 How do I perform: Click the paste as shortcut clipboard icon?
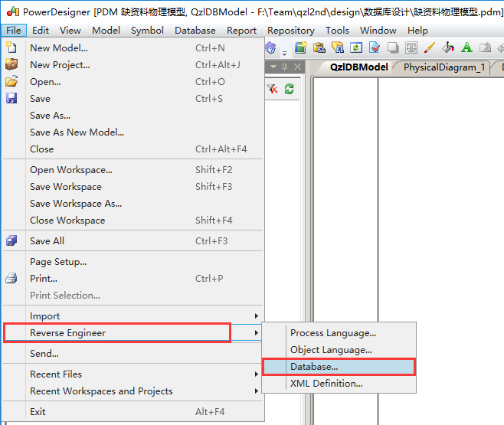[319, 47]
